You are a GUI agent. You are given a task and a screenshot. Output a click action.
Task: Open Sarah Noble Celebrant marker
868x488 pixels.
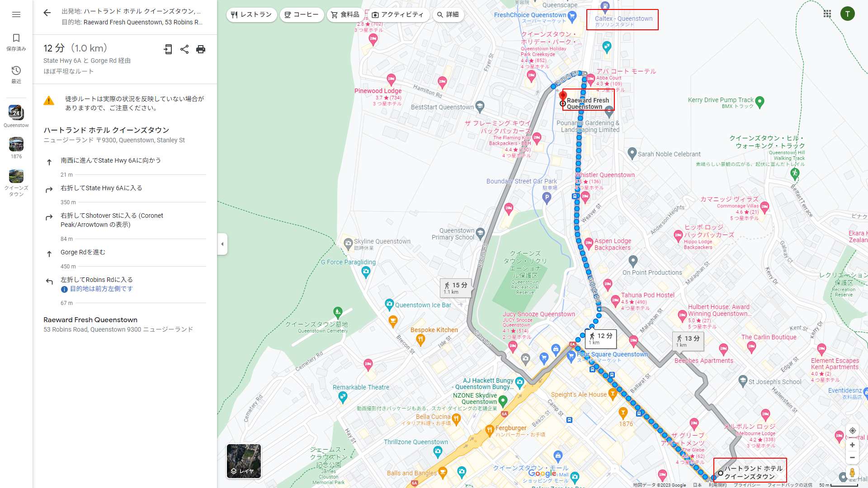pyautogui.click(x=632, y=153)
